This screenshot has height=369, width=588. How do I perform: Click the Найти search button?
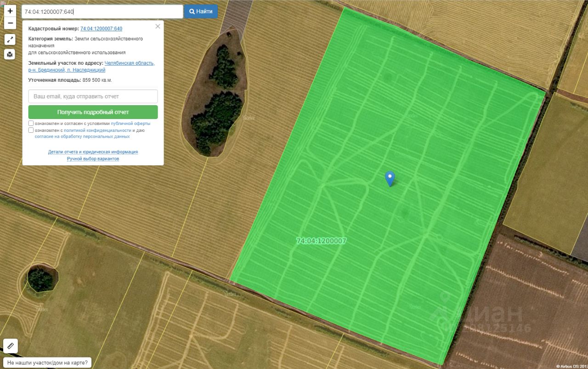(x=201, y=11)
